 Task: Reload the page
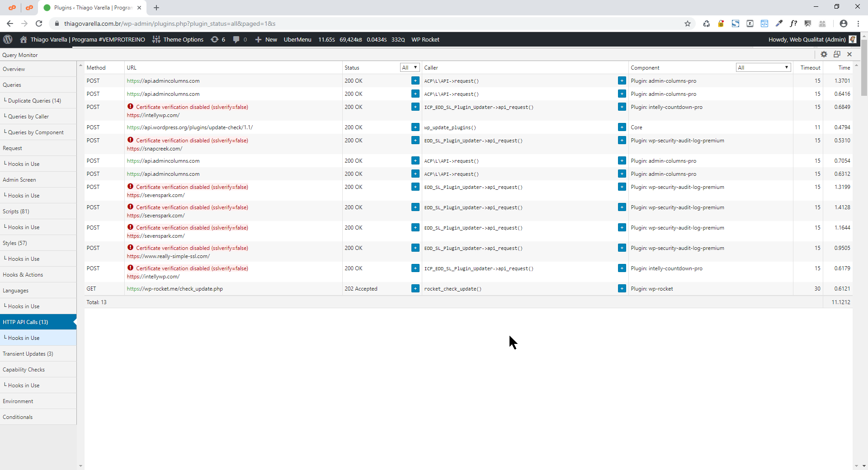pyautogui.click(x=39, y=23)
